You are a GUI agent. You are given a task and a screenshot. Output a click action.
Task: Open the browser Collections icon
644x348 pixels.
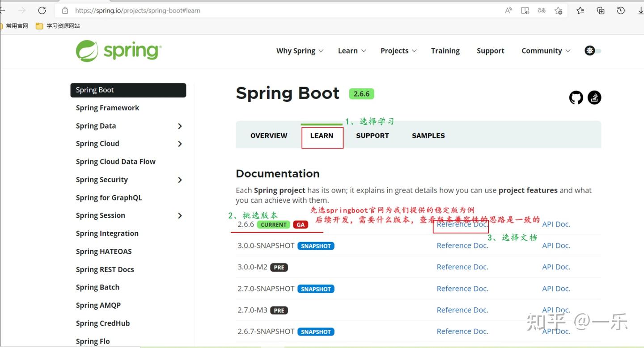tap(600, 10)
